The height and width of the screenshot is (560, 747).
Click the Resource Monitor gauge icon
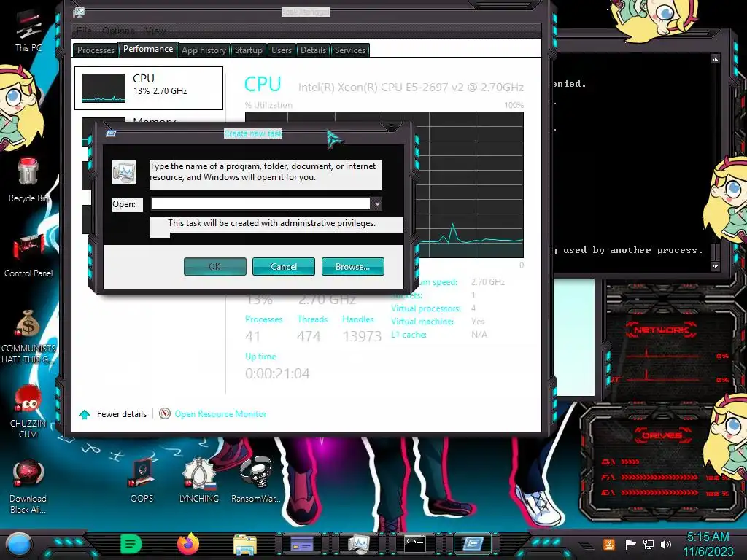pos(164,413)
